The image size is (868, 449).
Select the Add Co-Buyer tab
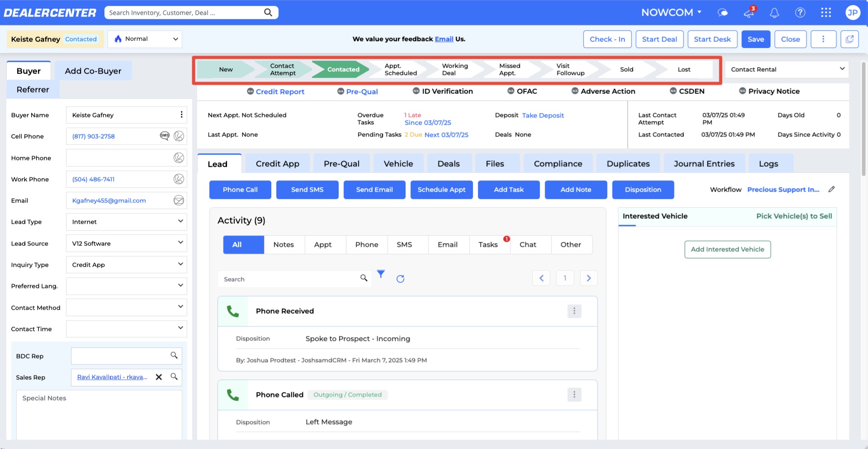tap(93, 71)
